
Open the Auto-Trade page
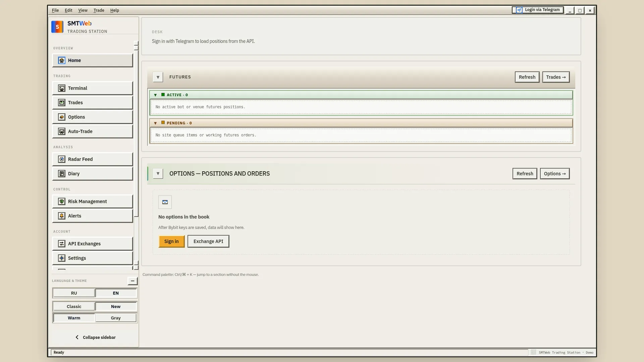(x=93, y=131)
